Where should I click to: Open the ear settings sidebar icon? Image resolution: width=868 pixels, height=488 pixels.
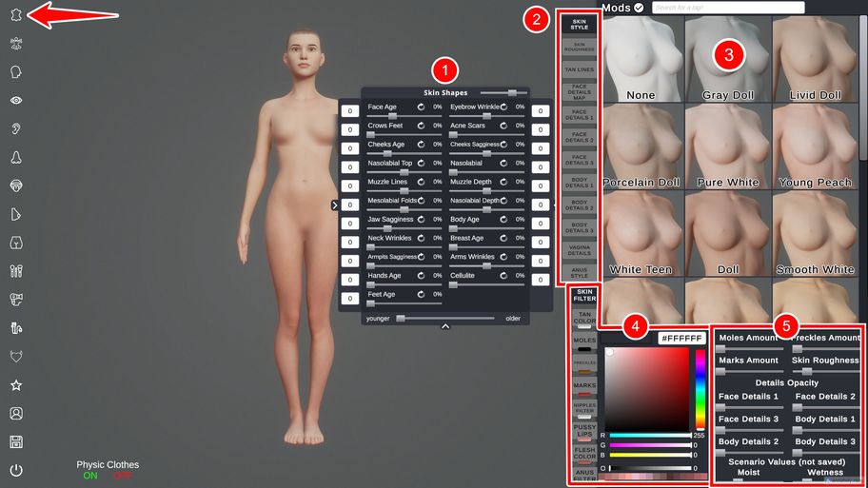coord(16,129)
